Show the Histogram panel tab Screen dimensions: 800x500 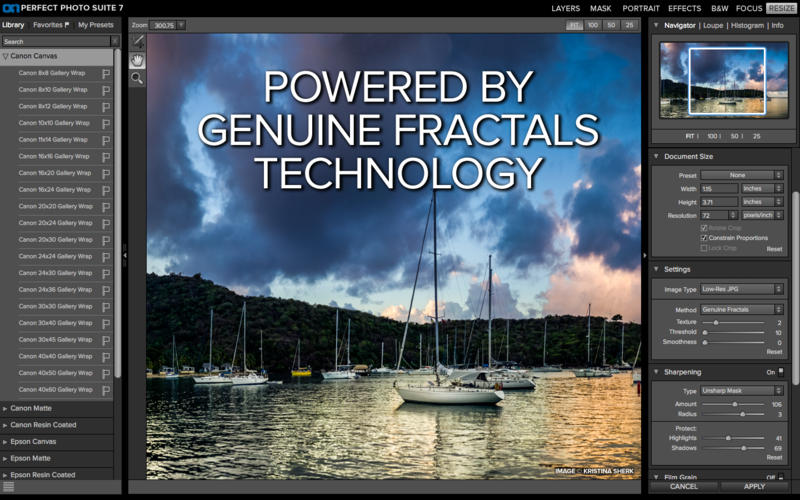click(747, 26)
